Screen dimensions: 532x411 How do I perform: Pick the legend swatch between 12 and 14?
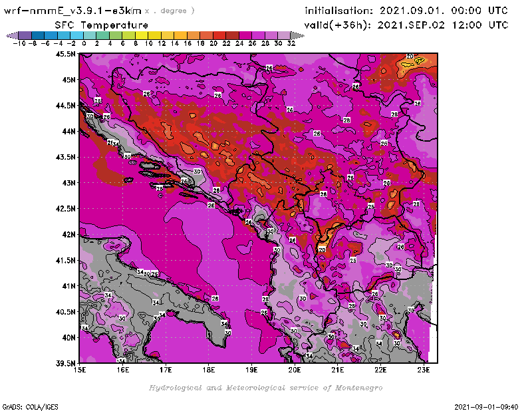[x=168, y=35]
